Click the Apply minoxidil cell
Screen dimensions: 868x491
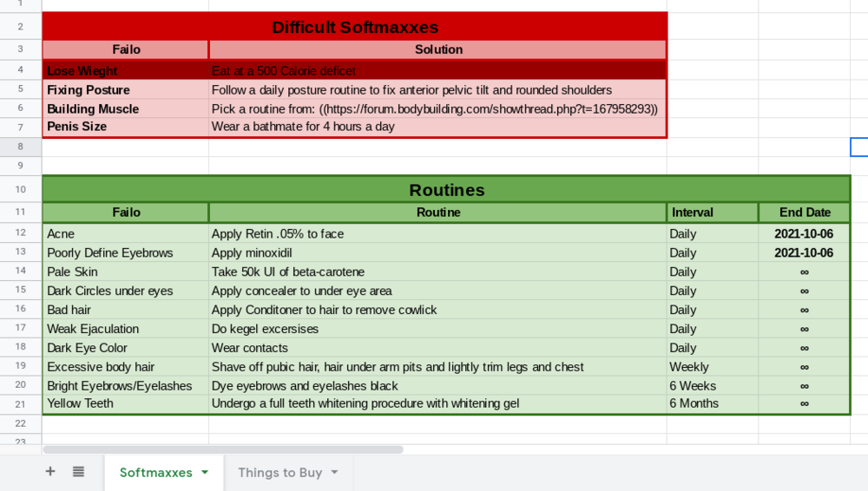(x=437, y=252)
